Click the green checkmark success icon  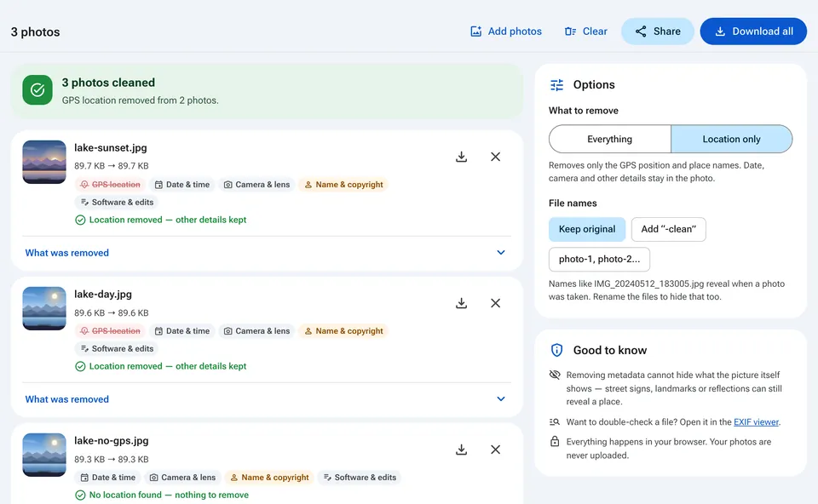click(x=37, y=90)
